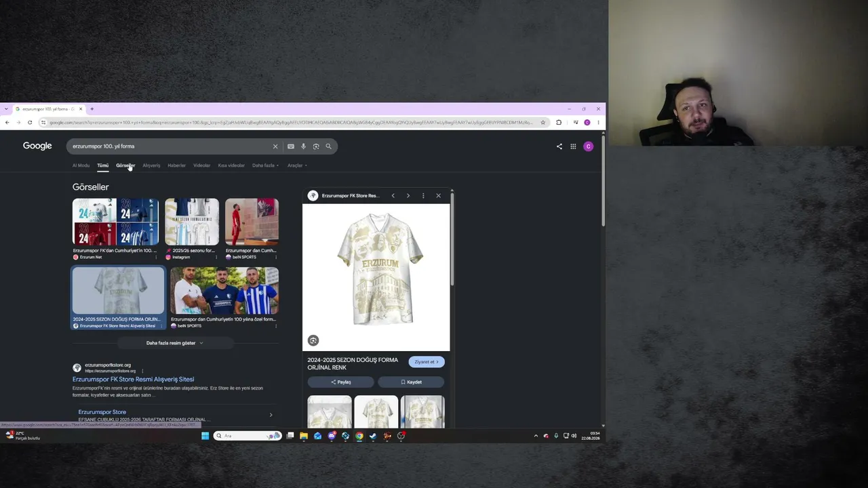The image size is (868, 488).
Task: Open Erzurumspor FK Store Resmi Alışveriş Sitesi link
Action: coord(133,380)
